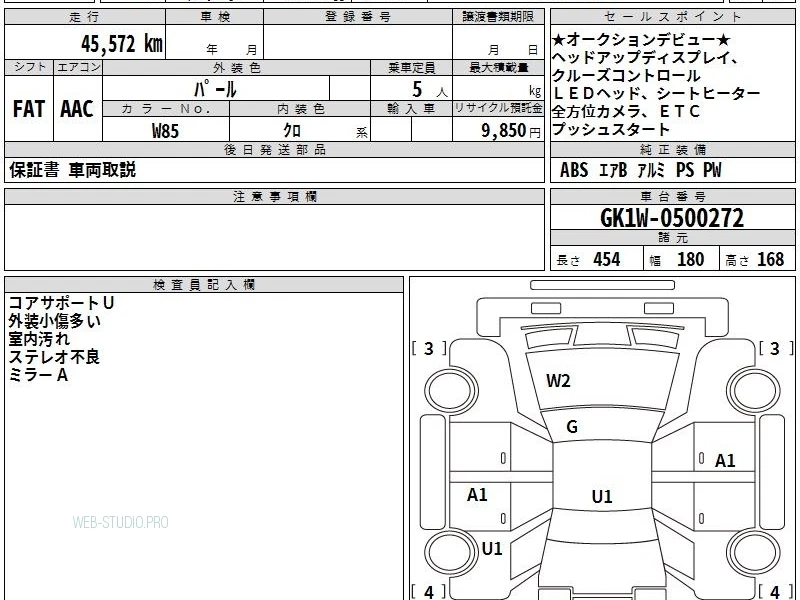Click the mileage value 45,572 km
The height and width of the screenshot is (600, 800).
122,43
